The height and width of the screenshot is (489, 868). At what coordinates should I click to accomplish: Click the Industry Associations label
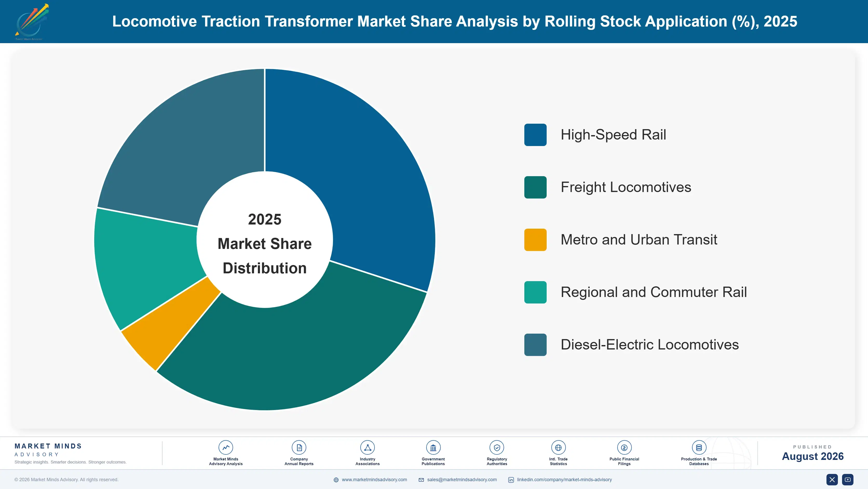tap(367, 461)
